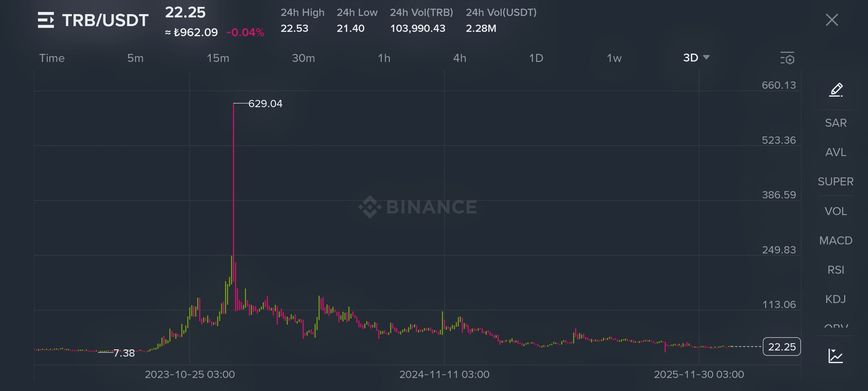868x391 pixels.
Task: Select the 1D interval
Action: coord(536,58)
